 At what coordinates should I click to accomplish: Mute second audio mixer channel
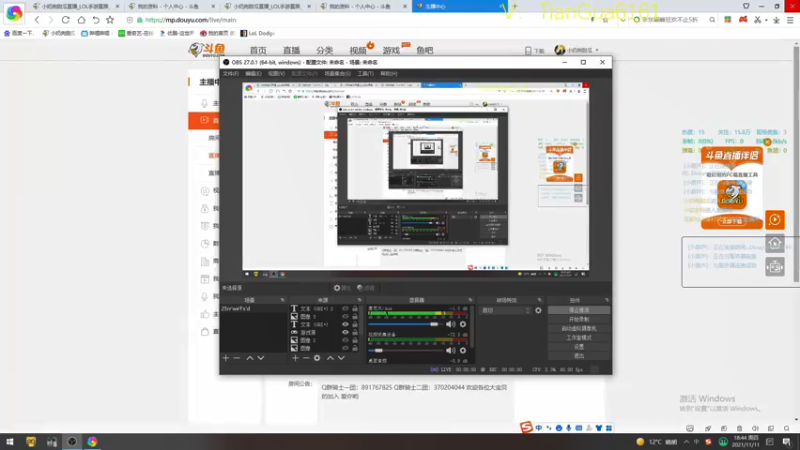(451, 351)
